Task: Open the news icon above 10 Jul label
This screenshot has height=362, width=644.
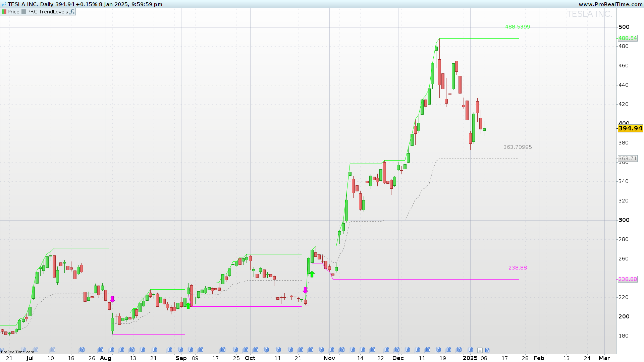Action: coord(53,350)
